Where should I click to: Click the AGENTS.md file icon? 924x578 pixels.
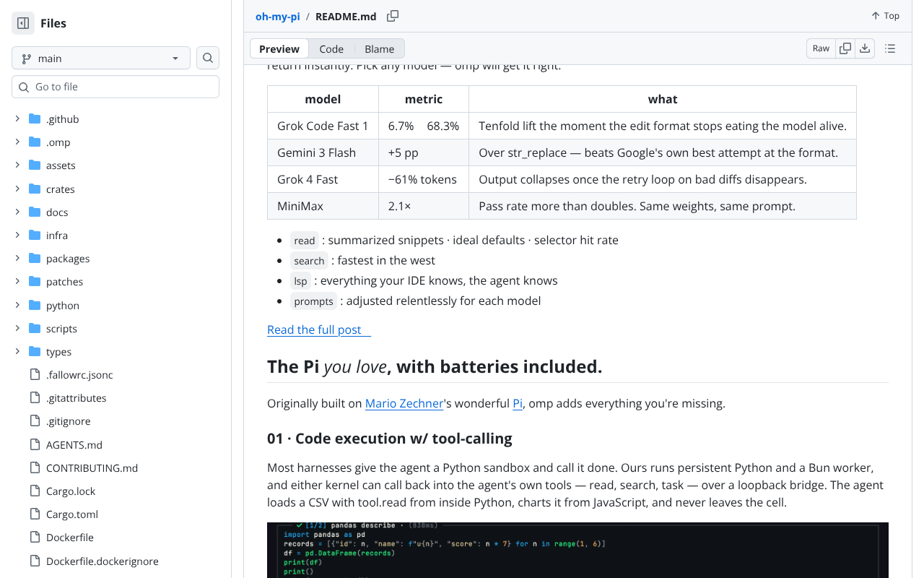(x=35, y=444)
